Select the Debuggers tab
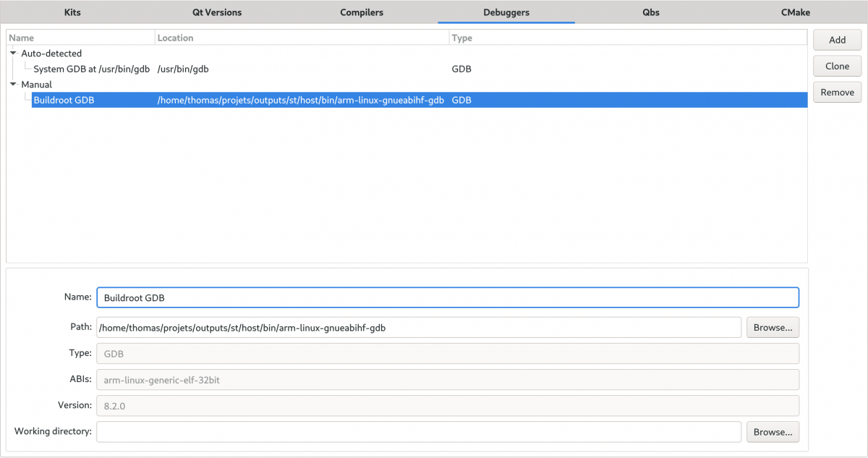This screenshot has width=868, height=458. [x=506, y=12]
